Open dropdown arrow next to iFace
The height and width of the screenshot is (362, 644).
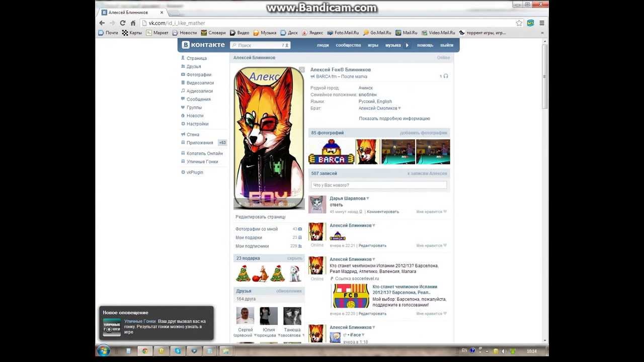363,335
